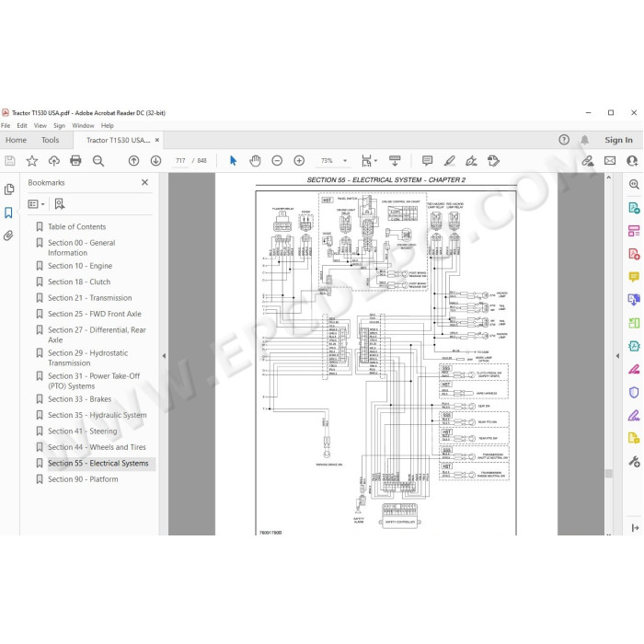The width and height of the screenshot is (644, 644).
Task: Open the Sign menu
Action: [59, 126]
